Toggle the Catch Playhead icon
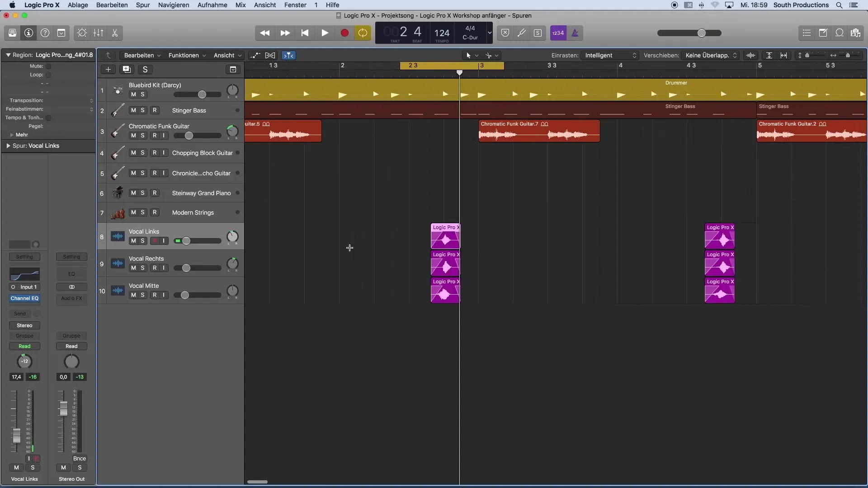The width and height of the screenshot is (868, 488). point(288,56)
